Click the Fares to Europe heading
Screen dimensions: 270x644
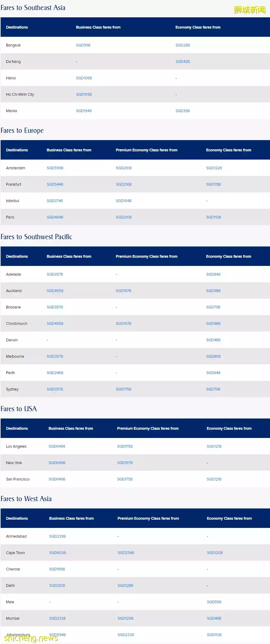(x=22, y=131)
